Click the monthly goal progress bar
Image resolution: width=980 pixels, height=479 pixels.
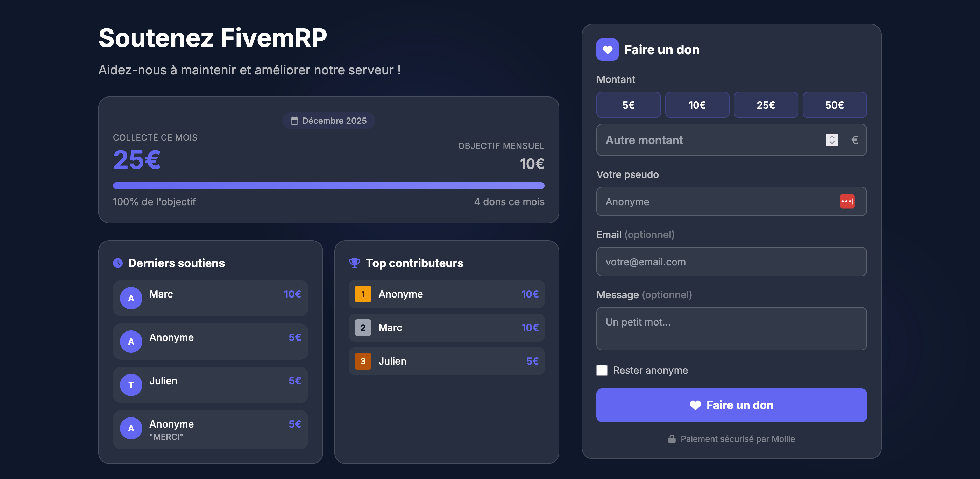[328, 186]
